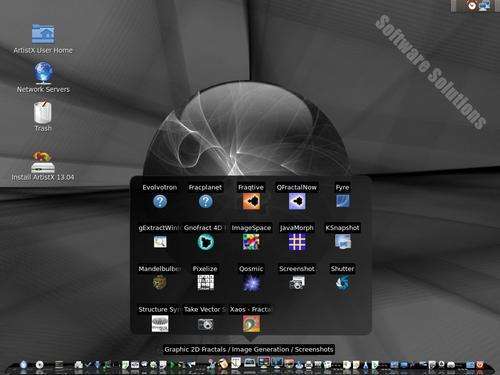Launch the Take Vector Screenshot camera icon
Screen dimensions: 500x375
point(205,324)
